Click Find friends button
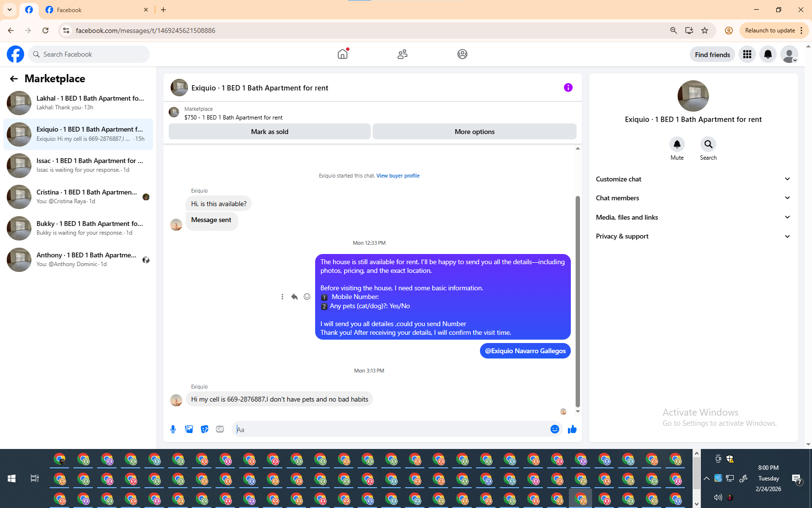 [x=712, y=55]
